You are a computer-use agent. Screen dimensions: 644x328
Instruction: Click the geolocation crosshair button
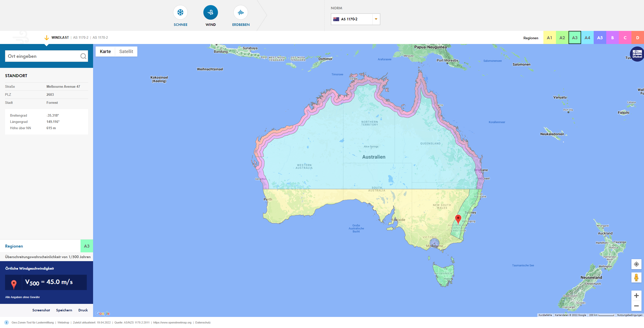636,264
